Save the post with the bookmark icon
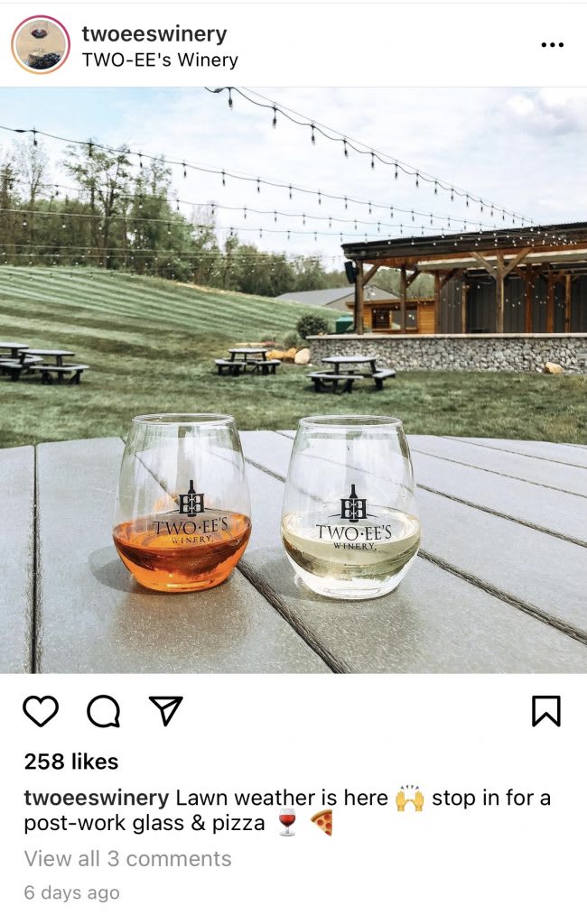The height and width of the screenshot is (924, 587). pos(546,711)
